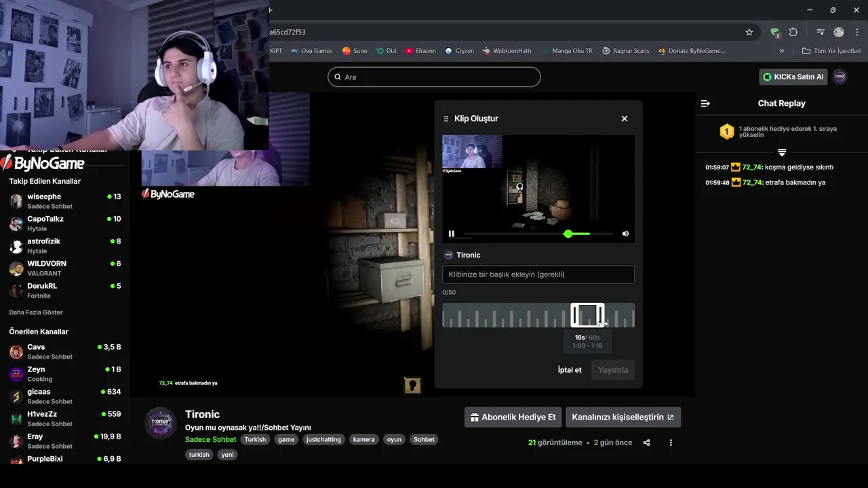Open the CapoTalkz channel in sidebar
This screenshot has height=488, width=868.
coord(65,223)
